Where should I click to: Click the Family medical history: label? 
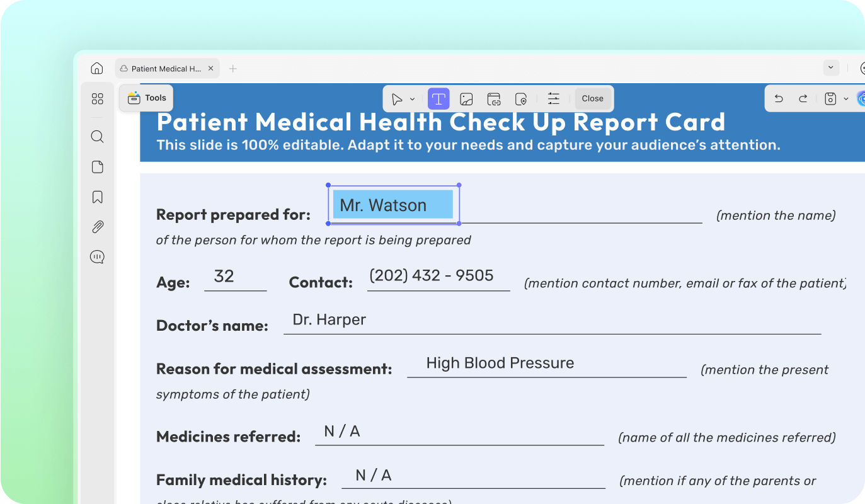[241, 480]
